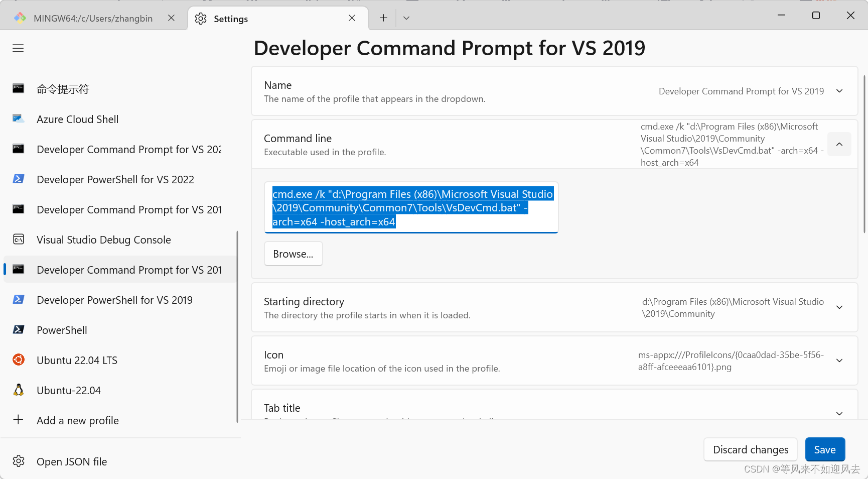
Task: Click Open JSON file
Action: tap(119, 461)
